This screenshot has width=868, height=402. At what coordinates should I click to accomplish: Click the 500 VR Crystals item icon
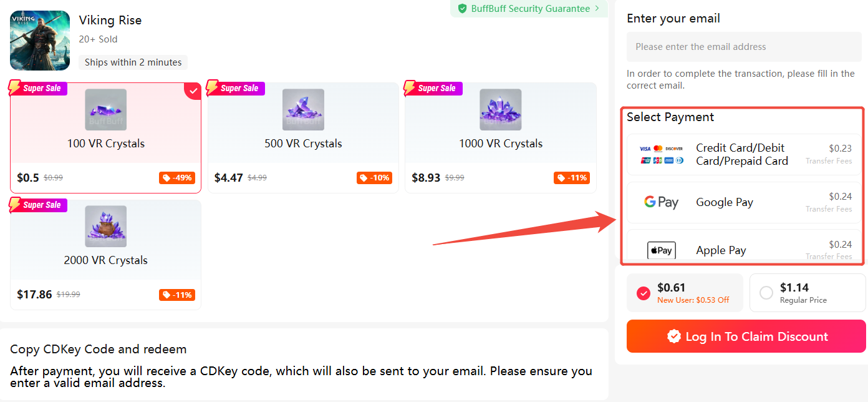(303, 110)
